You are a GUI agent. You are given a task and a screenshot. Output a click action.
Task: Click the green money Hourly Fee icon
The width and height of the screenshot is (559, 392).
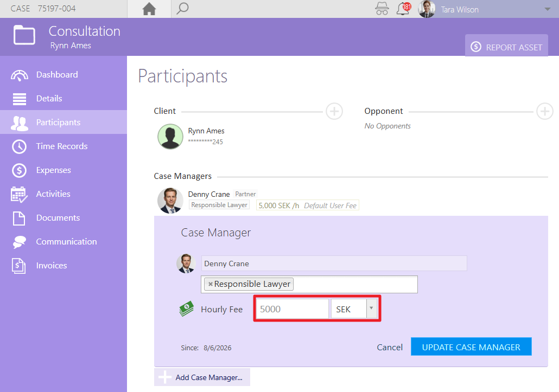click(x=187, y=309)
